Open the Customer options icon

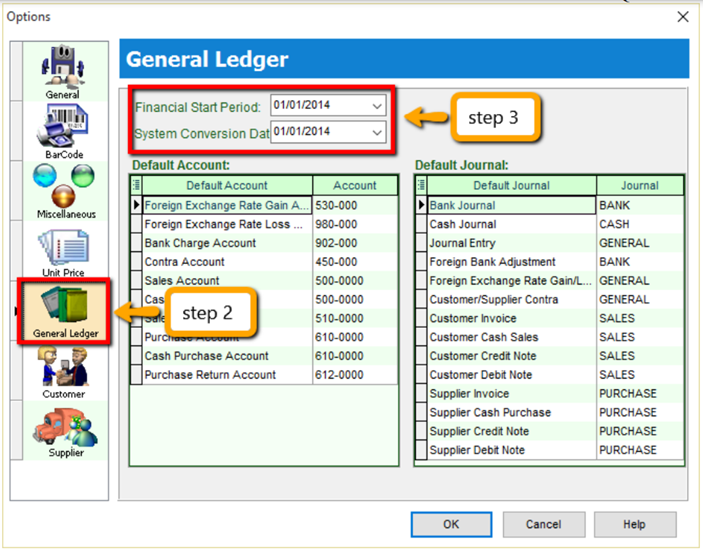(65, 372)
